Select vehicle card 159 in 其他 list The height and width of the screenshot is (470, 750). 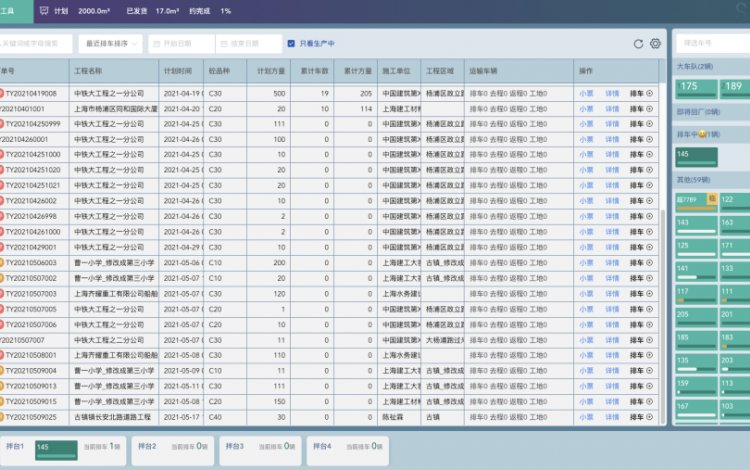pos(696,387)
